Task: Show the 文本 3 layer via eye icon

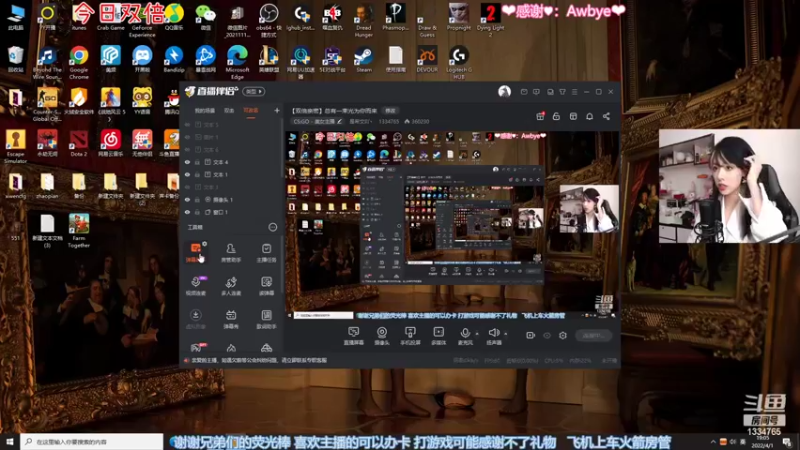Action: coord(187,187)
